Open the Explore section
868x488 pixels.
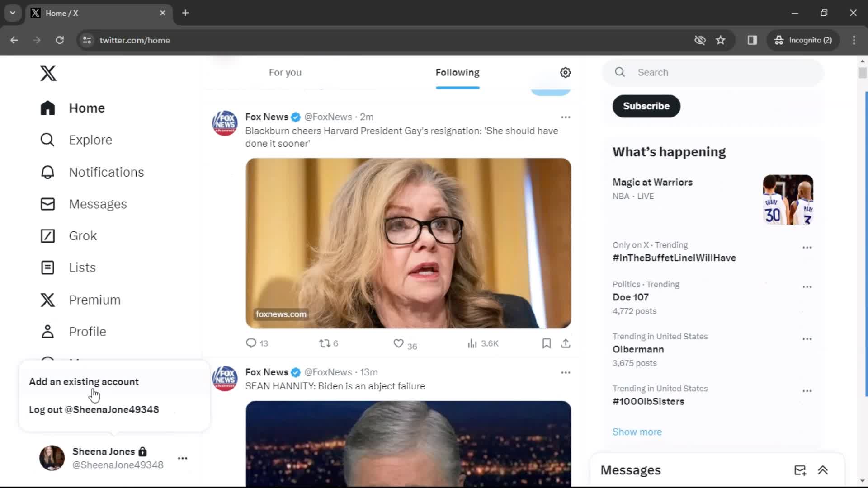pyautogui.click(x=90, y=140)
